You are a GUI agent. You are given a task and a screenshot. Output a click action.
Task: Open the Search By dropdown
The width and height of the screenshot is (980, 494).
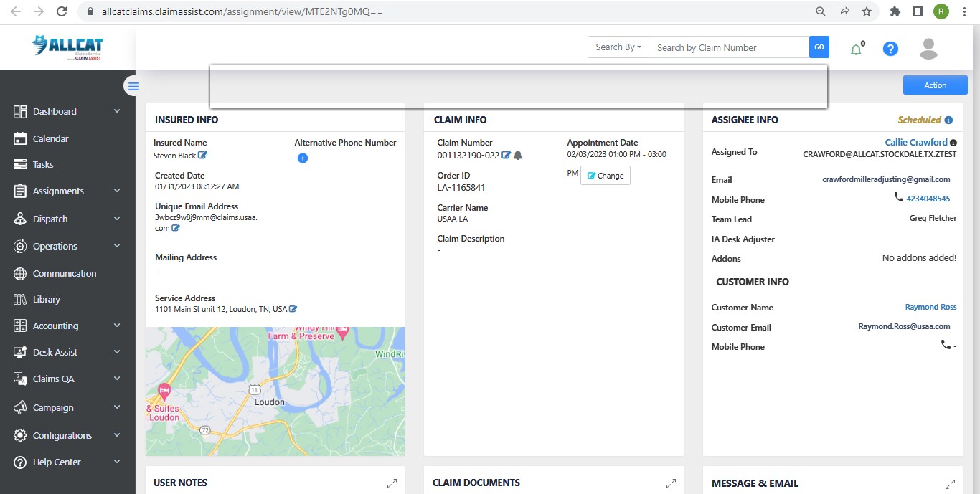click(x=618, y=47)
